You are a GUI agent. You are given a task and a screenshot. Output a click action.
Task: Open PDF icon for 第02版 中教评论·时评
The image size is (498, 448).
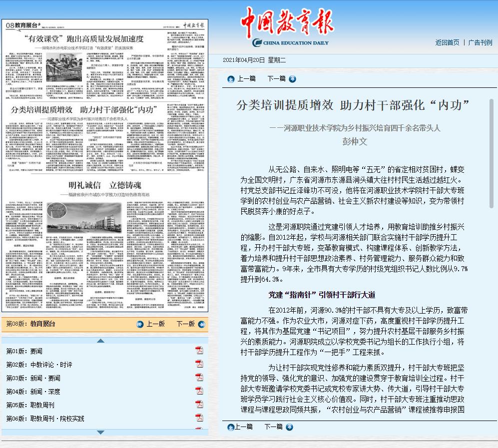coord(199,364)
